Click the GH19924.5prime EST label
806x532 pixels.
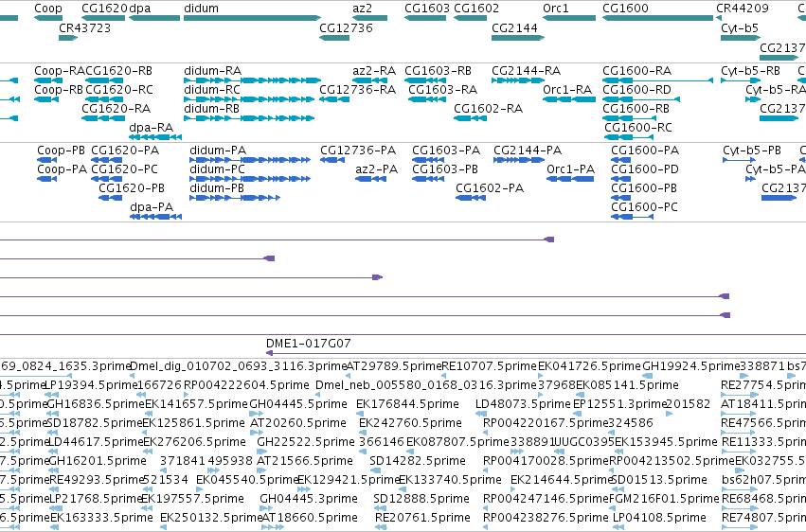tap(691, 366)
